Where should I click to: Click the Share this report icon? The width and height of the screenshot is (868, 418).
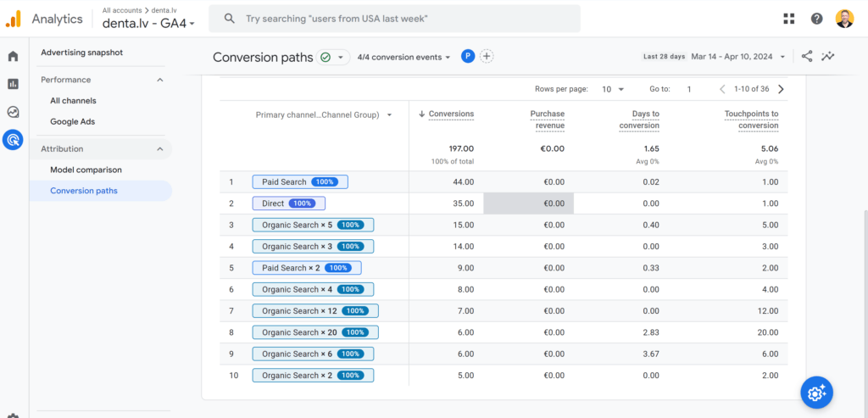tap(807, 57)
